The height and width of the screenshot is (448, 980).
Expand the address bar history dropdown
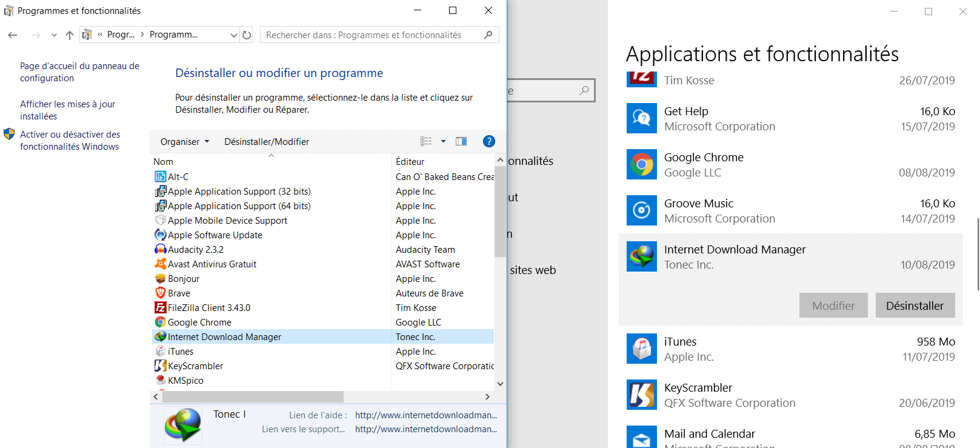233,35
